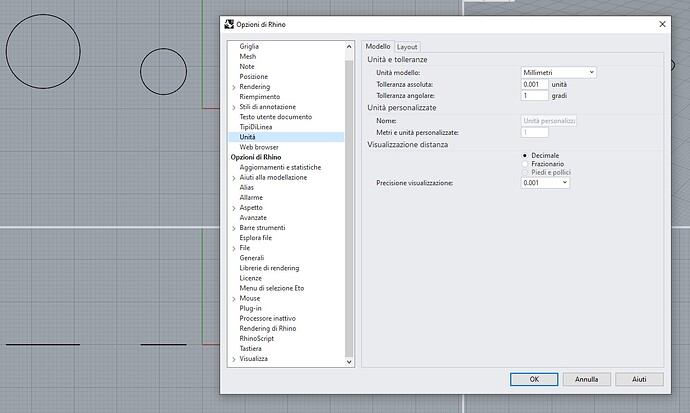
Task: Expand the Rendering tree node
Action: (x=234, y=87)
